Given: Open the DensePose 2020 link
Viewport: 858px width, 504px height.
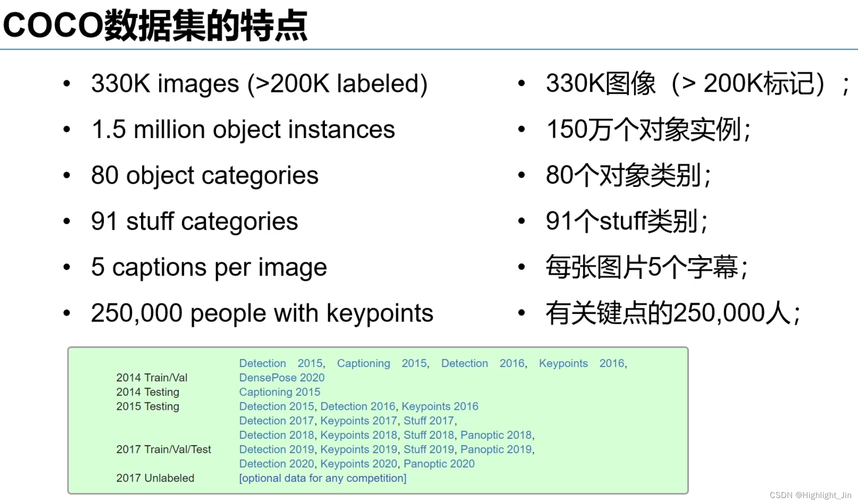Looking at the screenshot, I should point(282,377).
